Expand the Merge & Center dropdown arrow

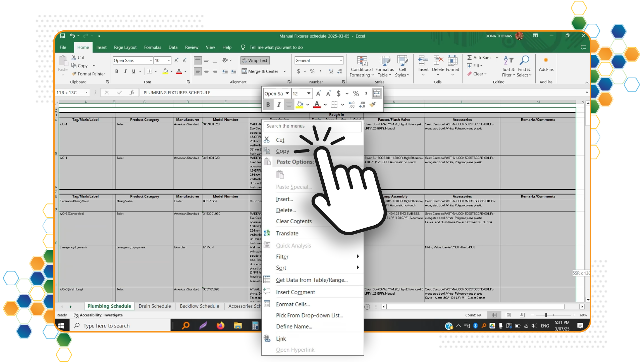click(x=284, y=71)
